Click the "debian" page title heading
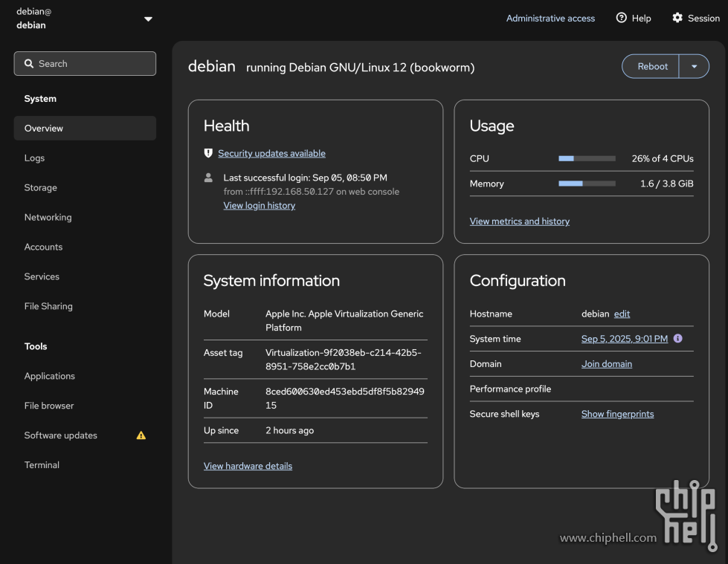Screen dimensions: 728x564 tap(212, 66)
